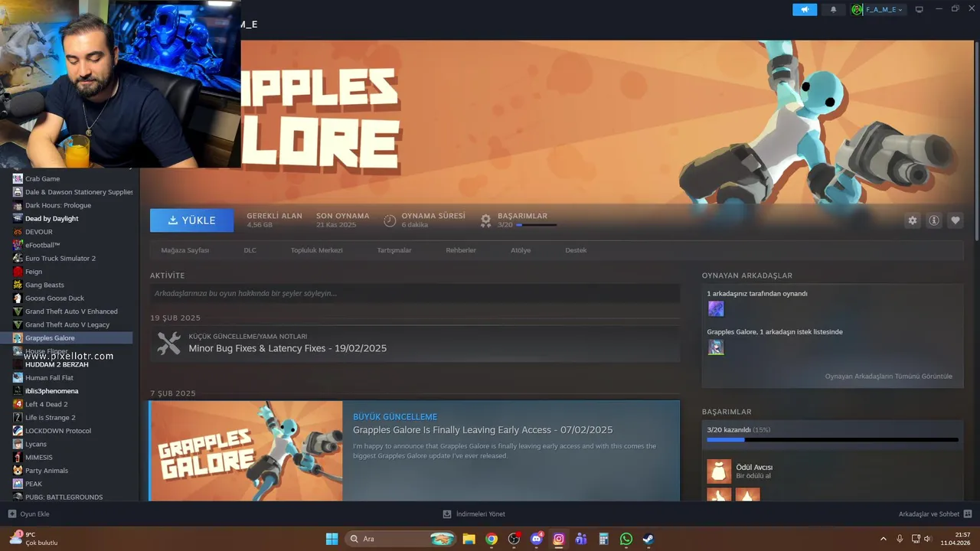The image size is (980, 551).
Task: Click the wishlist friend avatar
Action: [x=716, y=347]
